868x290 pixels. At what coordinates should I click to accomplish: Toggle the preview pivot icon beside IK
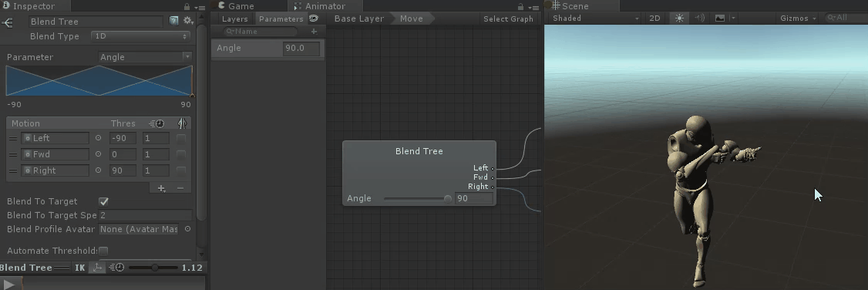(97, 268)
